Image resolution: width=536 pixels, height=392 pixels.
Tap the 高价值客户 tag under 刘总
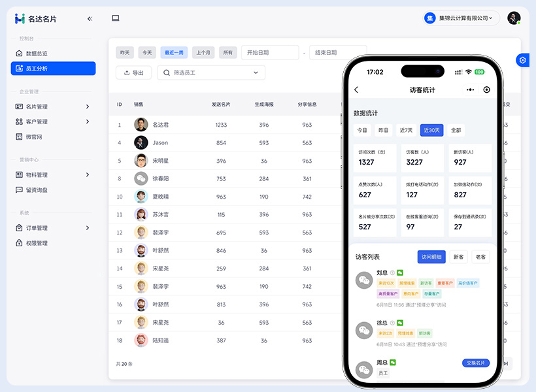[468, 283]
